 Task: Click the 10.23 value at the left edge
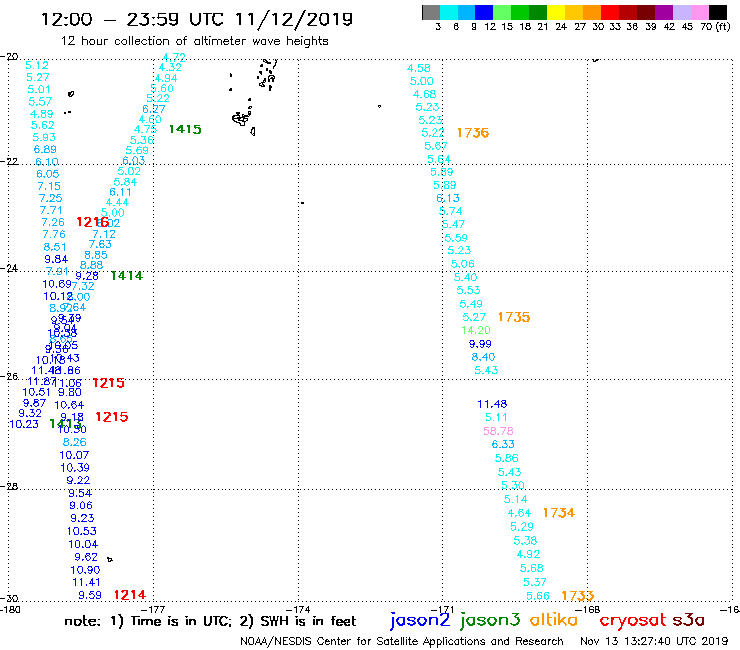[24, 424]
